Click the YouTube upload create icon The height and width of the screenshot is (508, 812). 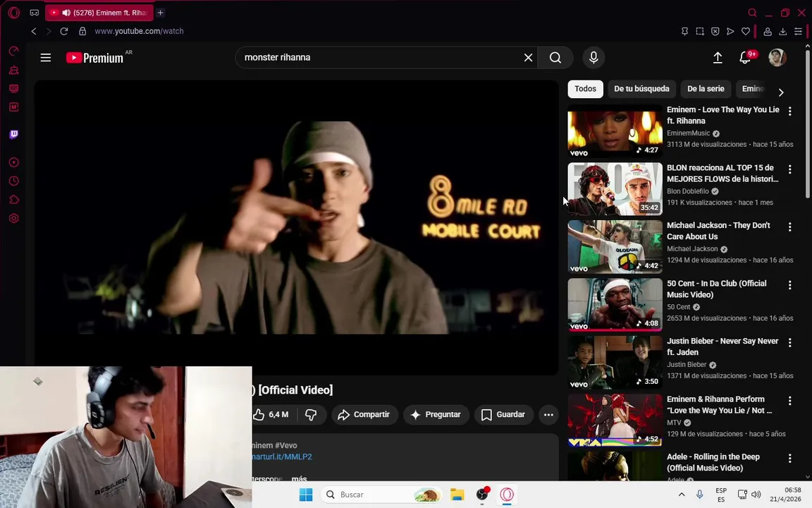pos(718,58)
